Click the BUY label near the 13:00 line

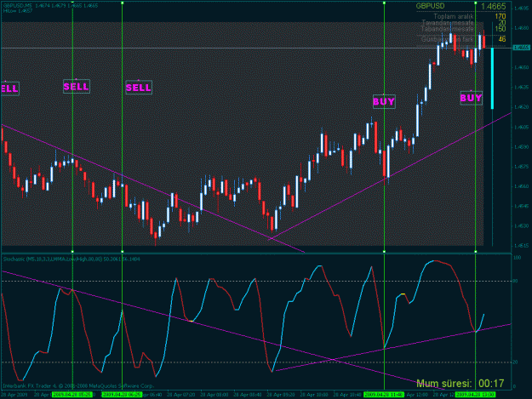[x=472, y=98]
